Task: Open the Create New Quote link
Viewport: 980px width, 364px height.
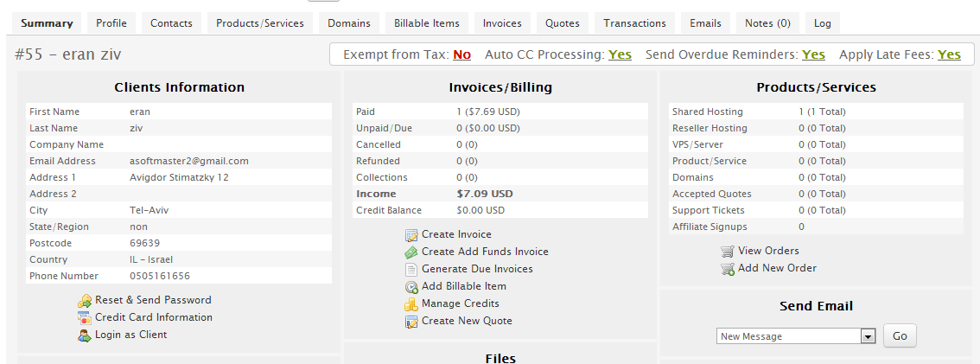Action: (467, 321)
